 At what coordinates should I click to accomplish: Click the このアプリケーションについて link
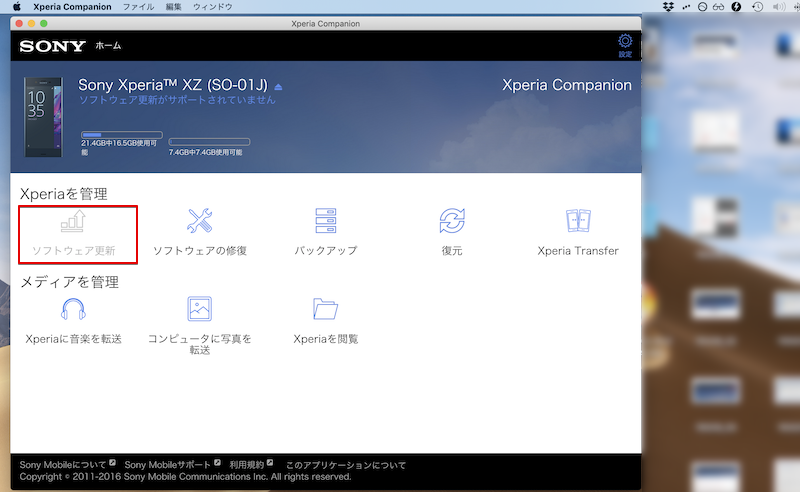(x=346, y=465)
